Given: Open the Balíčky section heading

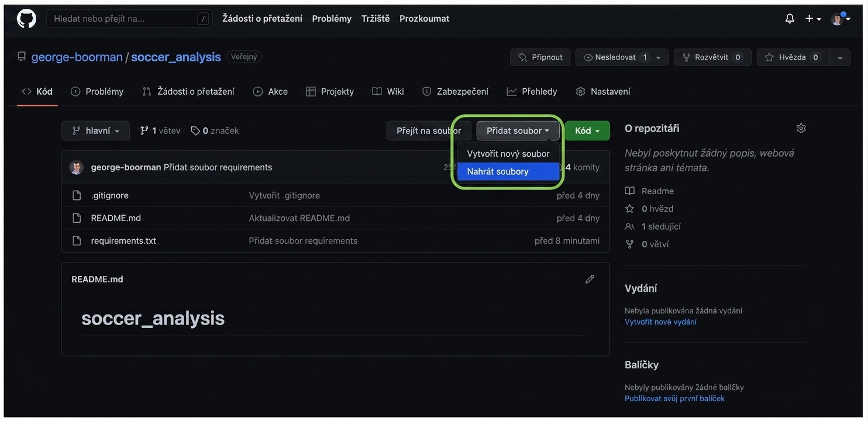Looking at the screenshot, I should (642, 365).
